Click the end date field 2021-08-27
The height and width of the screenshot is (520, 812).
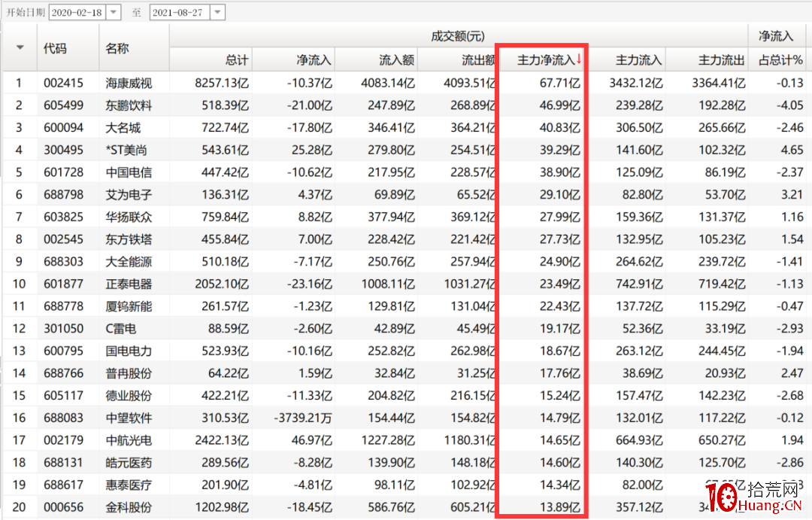[x=180, y=12]
